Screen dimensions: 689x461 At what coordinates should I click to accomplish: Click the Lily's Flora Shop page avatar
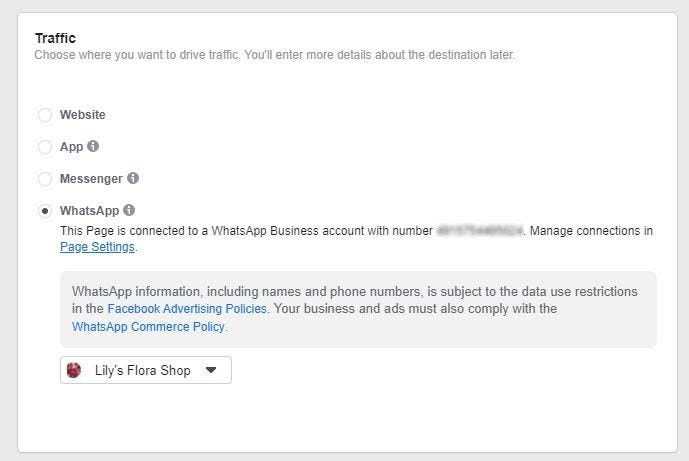pyautogui.click(x=74, y=370)
